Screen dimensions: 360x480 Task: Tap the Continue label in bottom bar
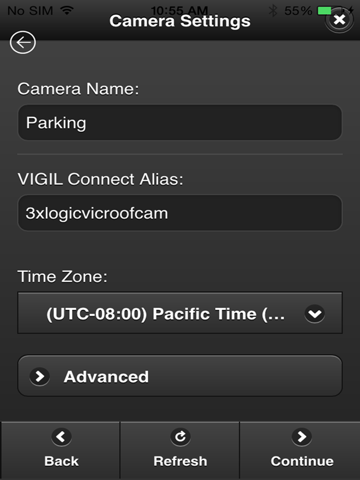[302, 461]
